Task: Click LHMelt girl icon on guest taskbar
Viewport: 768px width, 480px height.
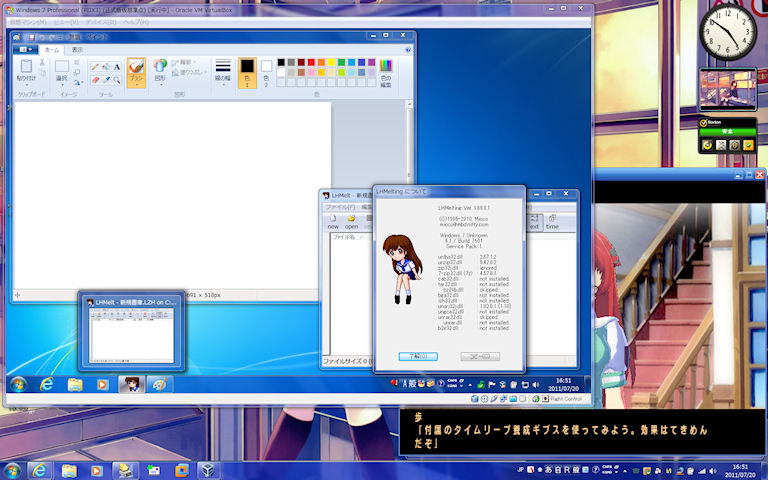Action: [131, 384]
